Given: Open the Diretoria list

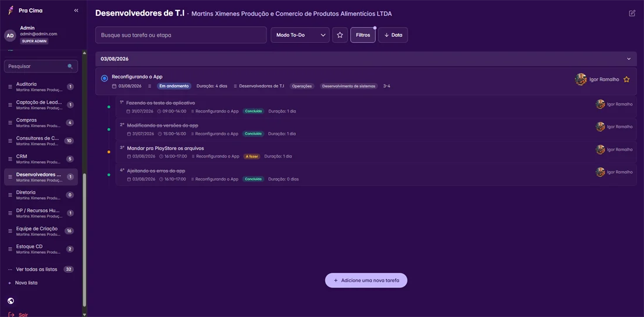Looking at the screenshot, I should tap(40, 195).
